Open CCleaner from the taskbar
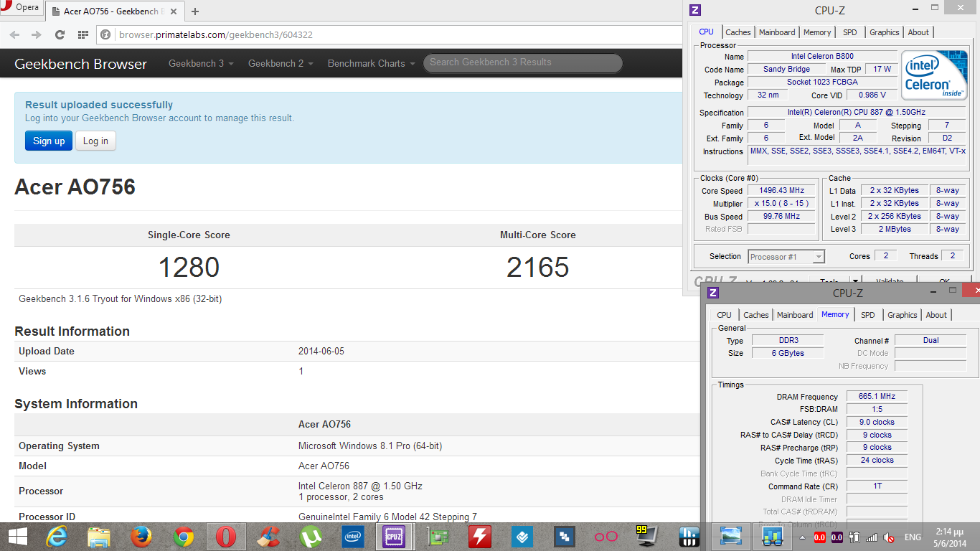980x551 pixels. 268,536
